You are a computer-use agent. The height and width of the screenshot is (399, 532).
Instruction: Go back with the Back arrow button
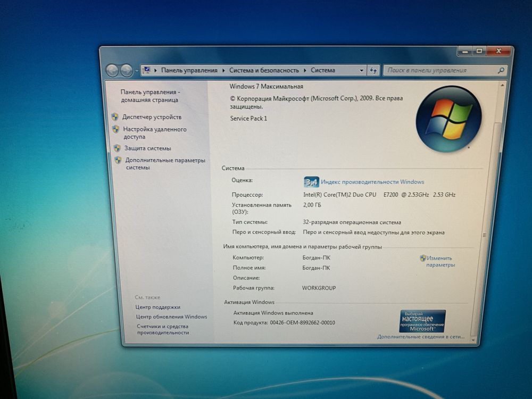click(112, 71)
